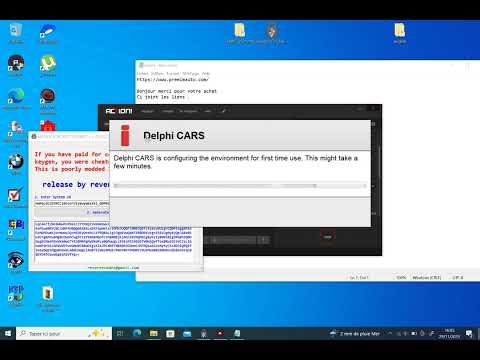480x360 pixels.
Task: Open the cloud-shaped desktop shortcut icon
Action: coord(48,31)
